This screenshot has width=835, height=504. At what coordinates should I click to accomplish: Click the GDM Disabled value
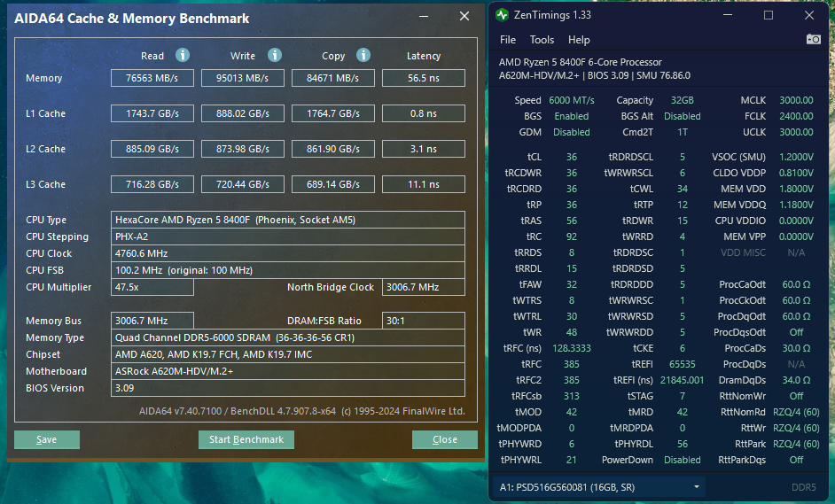coord(572,132)
